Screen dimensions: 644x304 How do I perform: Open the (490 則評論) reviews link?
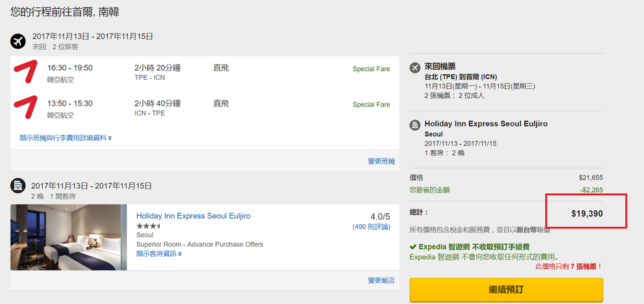(x=371, y=227)
